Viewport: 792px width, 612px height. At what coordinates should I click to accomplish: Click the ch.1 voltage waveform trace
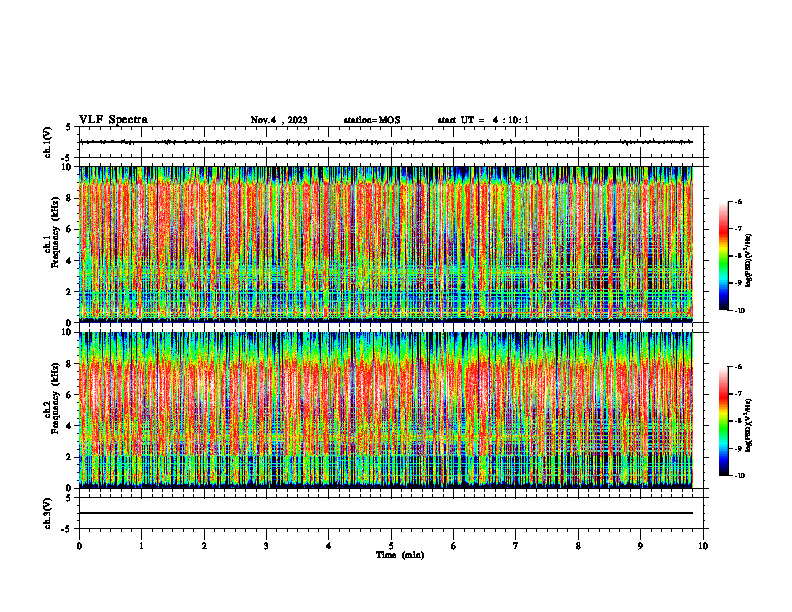(386, 142)
